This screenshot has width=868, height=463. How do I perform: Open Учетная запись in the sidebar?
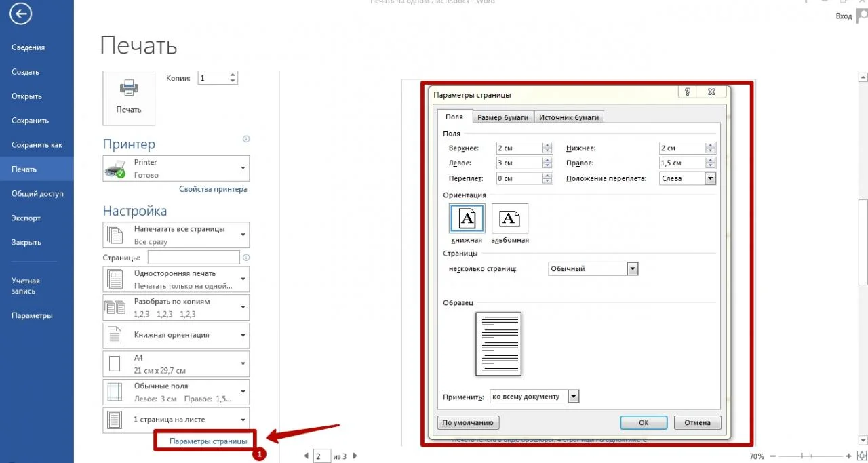(37, 286)
